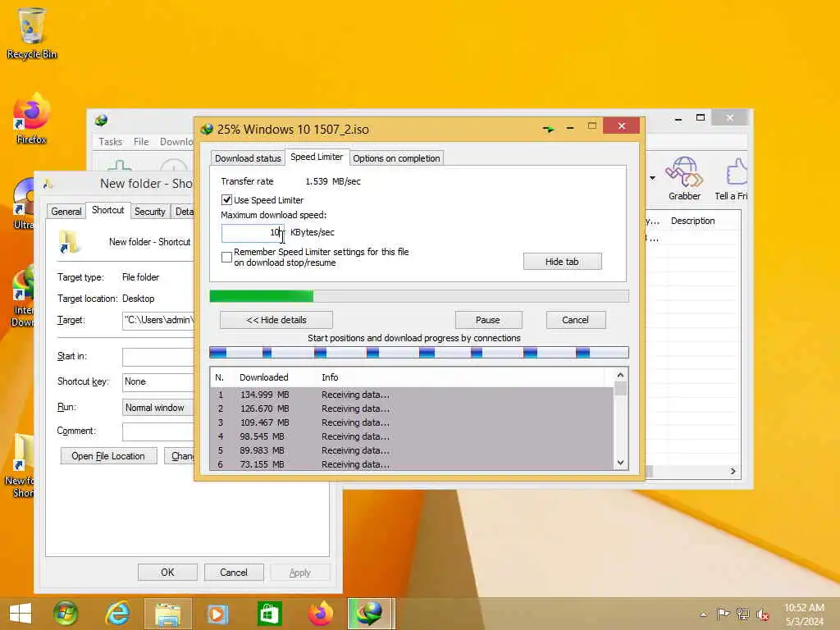Open Downloads menu in IDM main window
This screenshot has height=630, width=840.
point(176,141)
